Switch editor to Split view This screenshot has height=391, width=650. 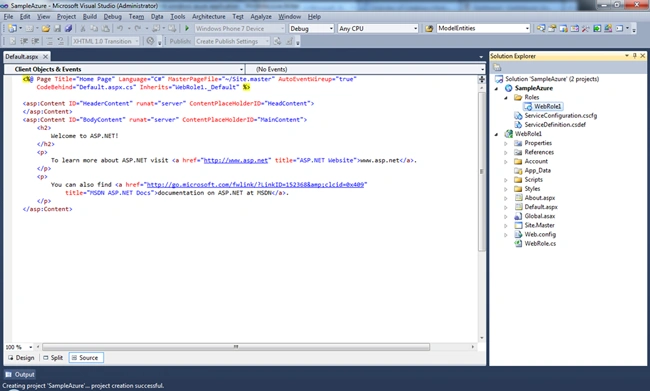point(53,358)
